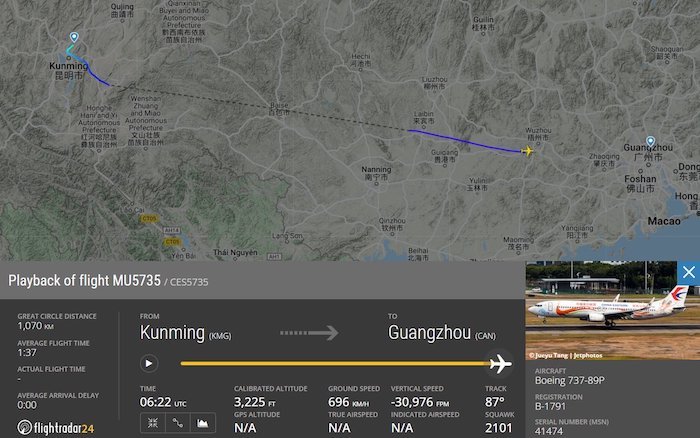
Task: Click the flightradar24 logo
Action: click(56, 428)
